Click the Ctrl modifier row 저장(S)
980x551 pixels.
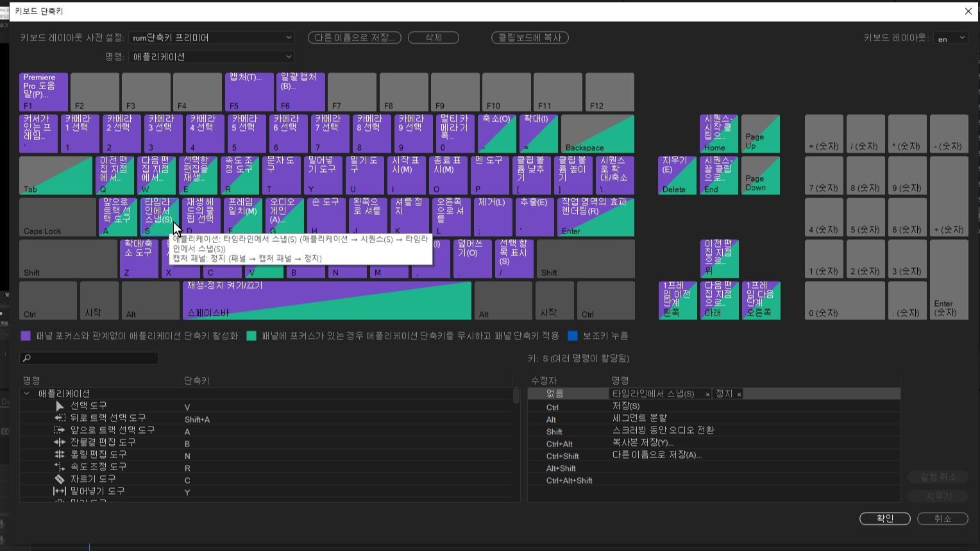coord(714,407)
